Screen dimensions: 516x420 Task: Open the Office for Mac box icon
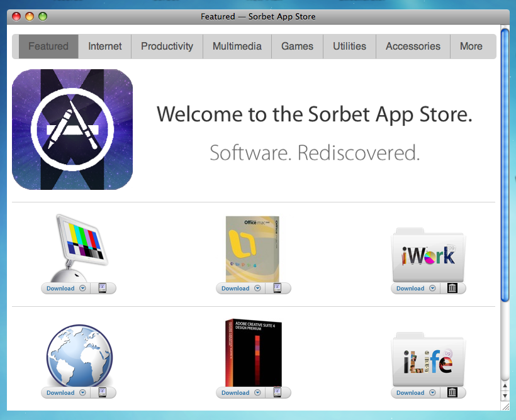point(252,249)
